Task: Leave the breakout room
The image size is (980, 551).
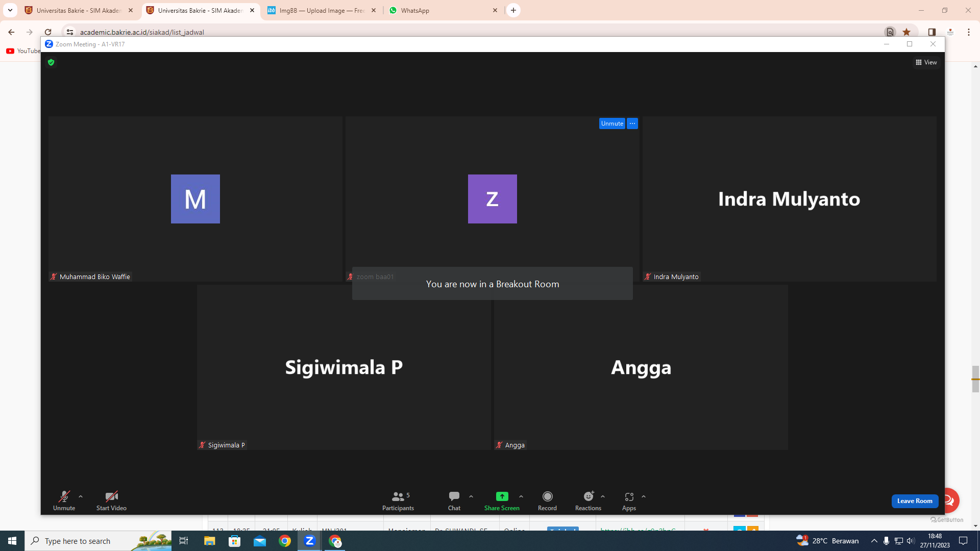Action: (x=915, y=501)
